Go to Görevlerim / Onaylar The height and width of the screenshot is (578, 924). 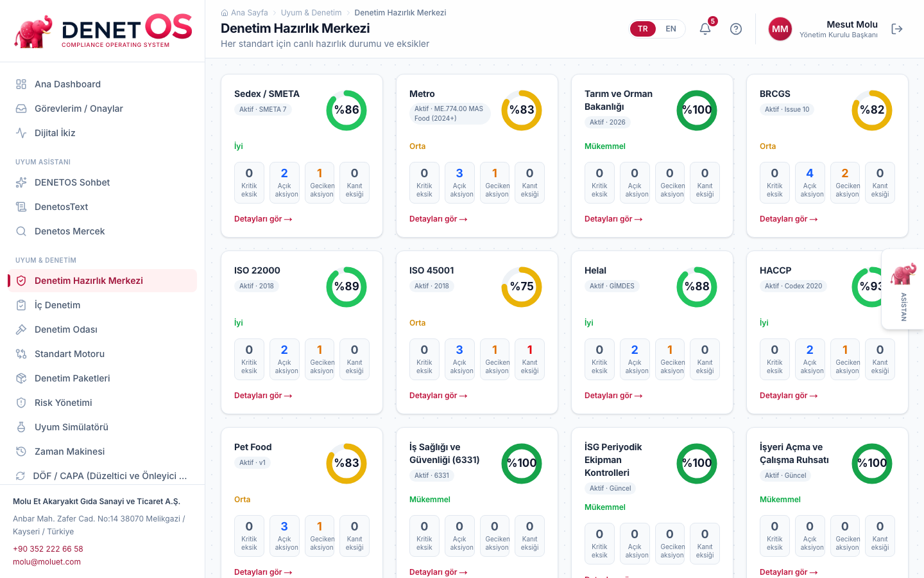(103, 109)
